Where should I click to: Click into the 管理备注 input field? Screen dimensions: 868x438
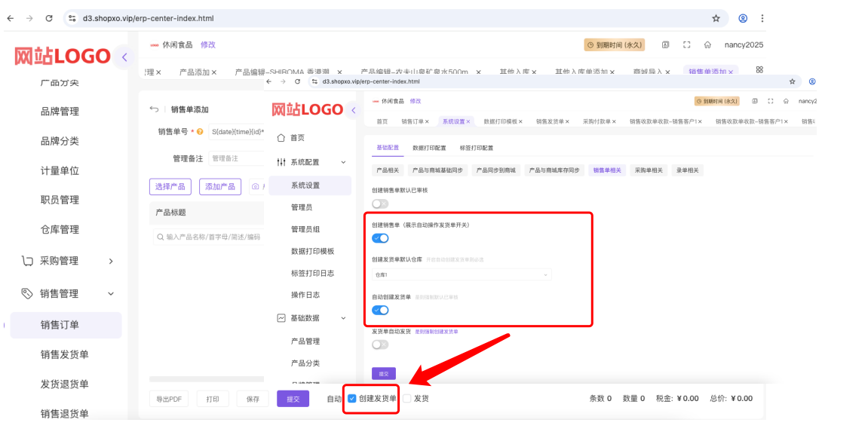pyautogui.click(x=237, y=158)
